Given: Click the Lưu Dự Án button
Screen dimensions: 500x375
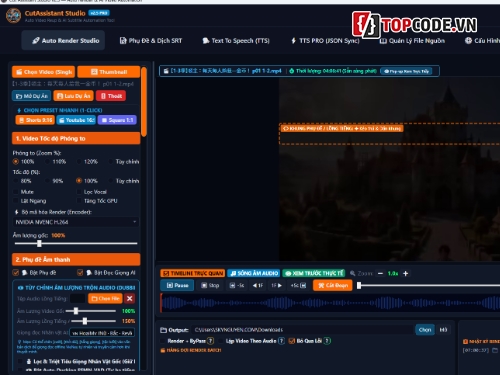Looking at the screenshot, I should click(x=74, y=96).
